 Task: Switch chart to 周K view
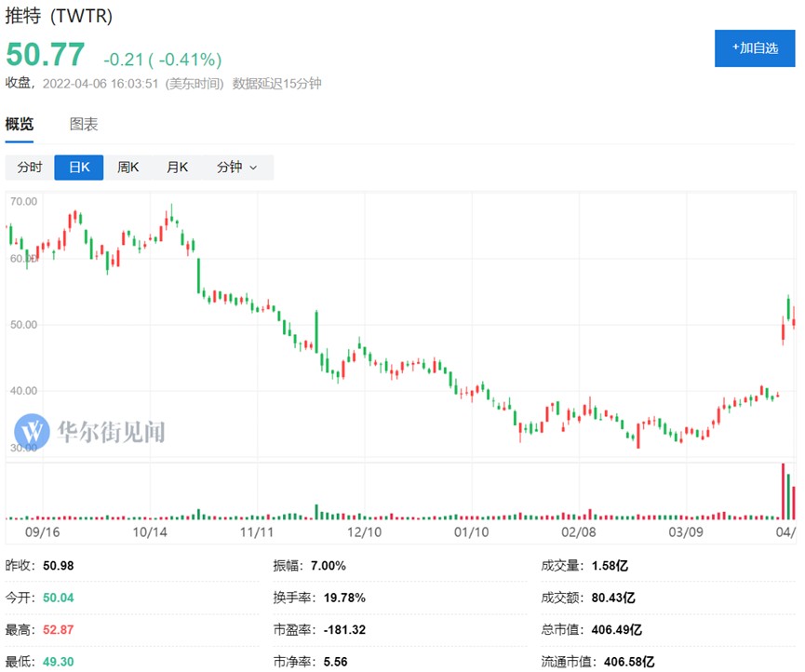point(127,168)
